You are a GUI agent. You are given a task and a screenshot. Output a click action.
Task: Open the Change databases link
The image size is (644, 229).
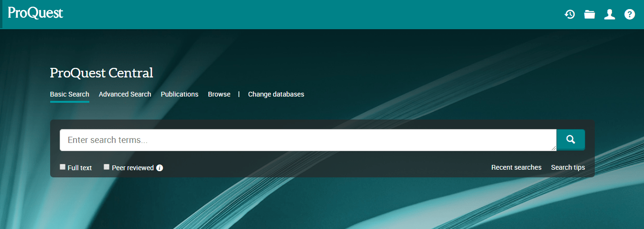(276, 94)
